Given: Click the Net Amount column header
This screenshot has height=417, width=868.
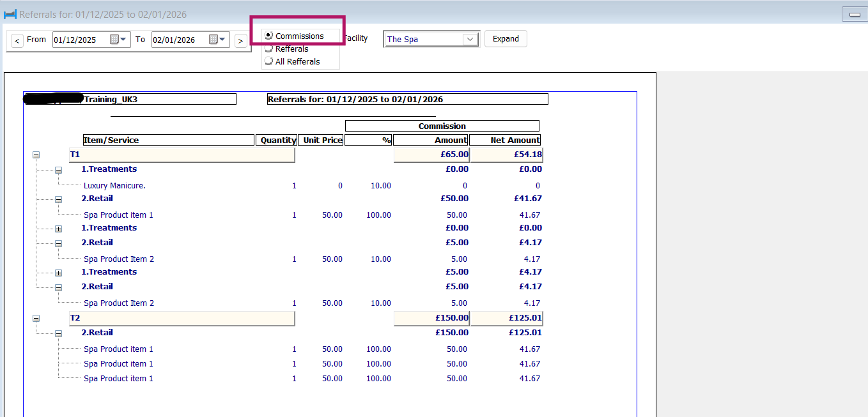Looking at the screenshot, I should [506, 140].
